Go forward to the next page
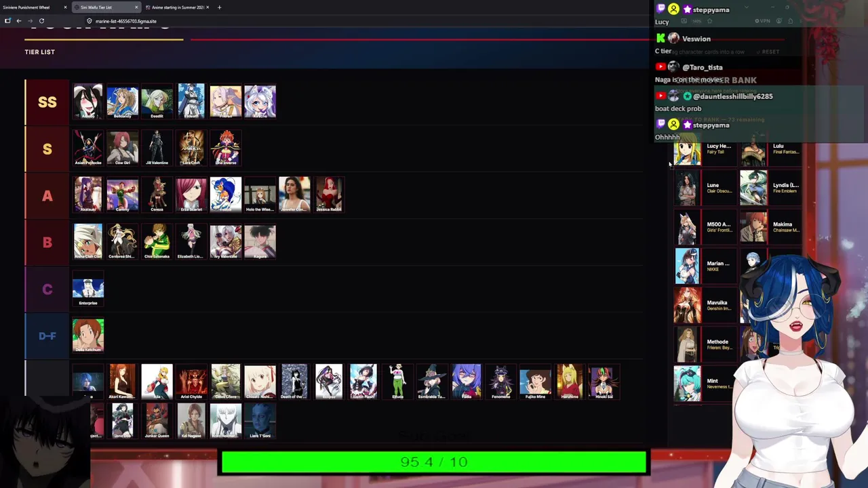 (x=31, y=21)
